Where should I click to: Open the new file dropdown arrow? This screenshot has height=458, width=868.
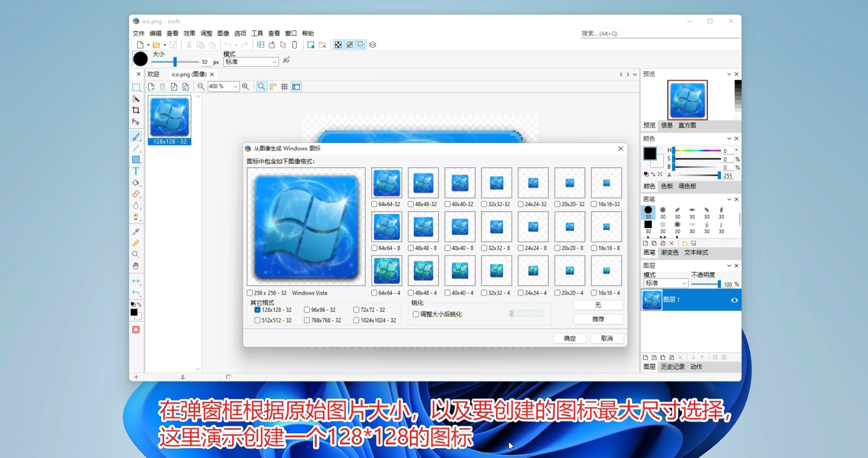[x=148, y=45]
